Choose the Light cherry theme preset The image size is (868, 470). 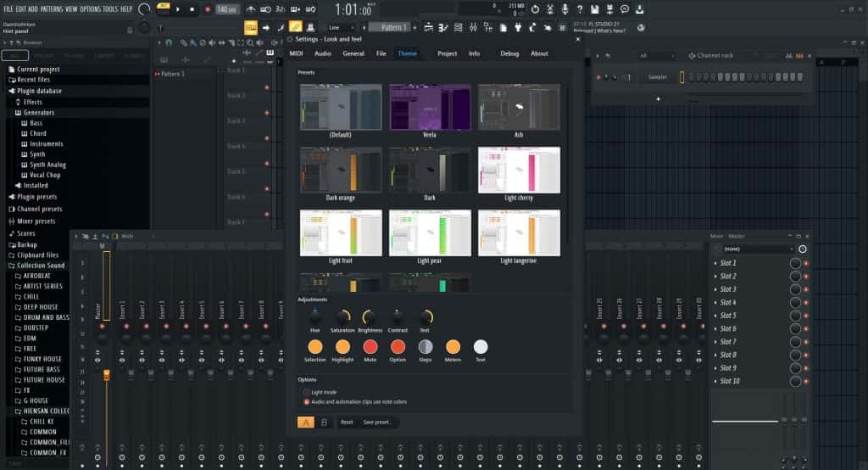click(519, 171)
